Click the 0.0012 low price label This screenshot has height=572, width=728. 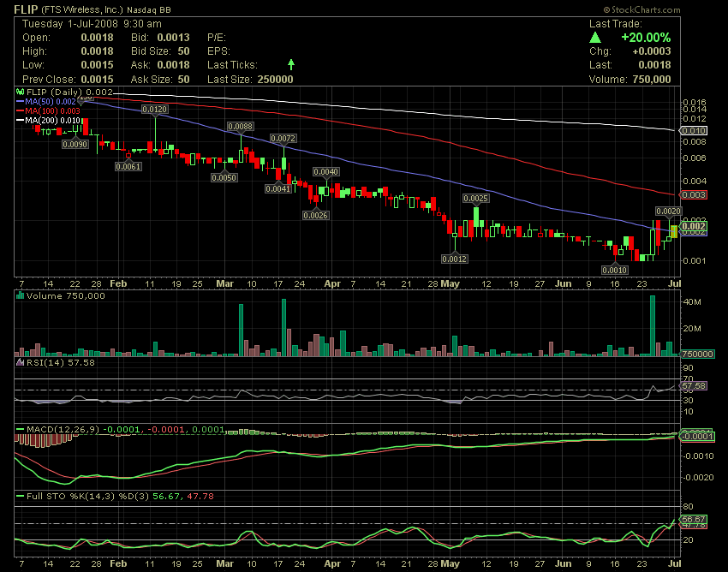tap(455, 259)
